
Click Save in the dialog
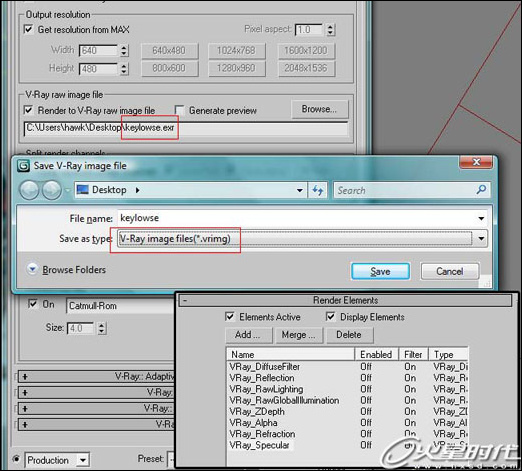point(380,272)
